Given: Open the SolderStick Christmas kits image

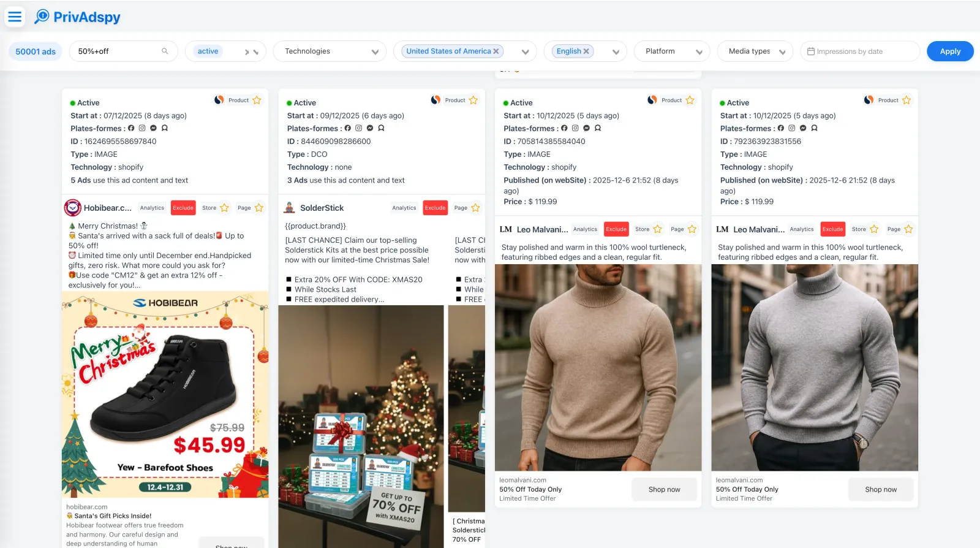Looking at the screenshot, I should [361, 426].
